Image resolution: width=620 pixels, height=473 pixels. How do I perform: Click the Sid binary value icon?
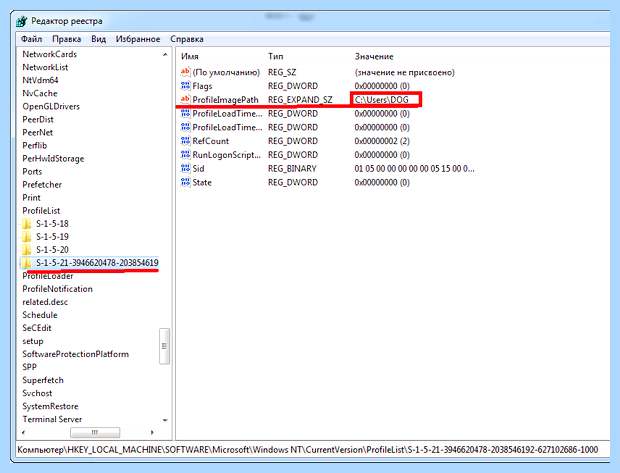(x=185, y=168)
